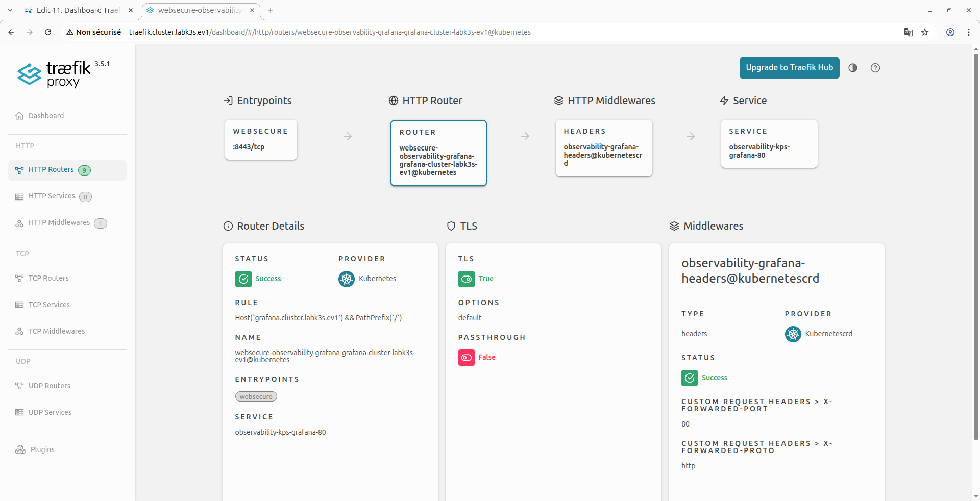The width and height of the screenshot is (980, 501).
Task: Go back to the previous page
Action: pos(11,32)
